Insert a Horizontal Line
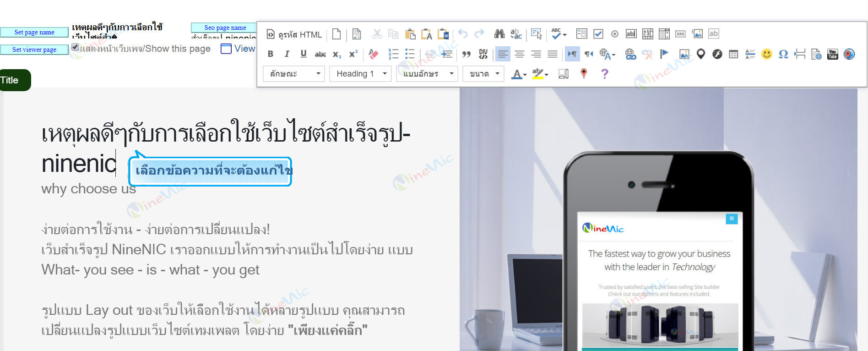The height and width of the screenshot is (351, 868). click(750, 54)
